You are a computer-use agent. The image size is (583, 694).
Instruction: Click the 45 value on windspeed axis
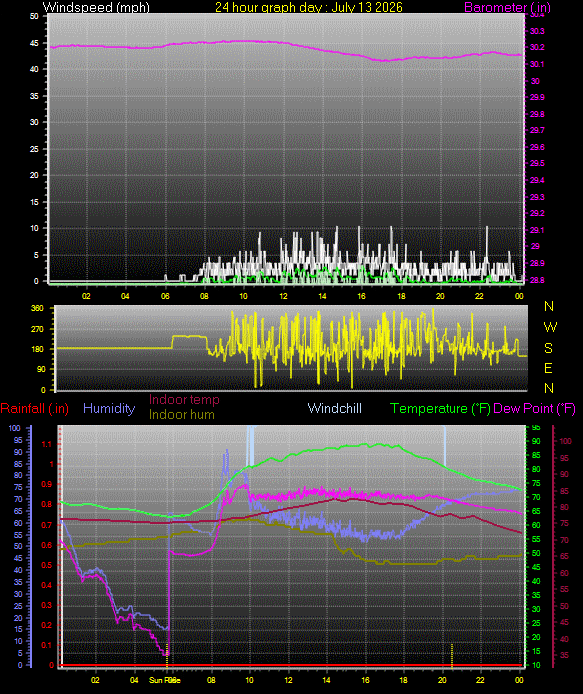34,43
